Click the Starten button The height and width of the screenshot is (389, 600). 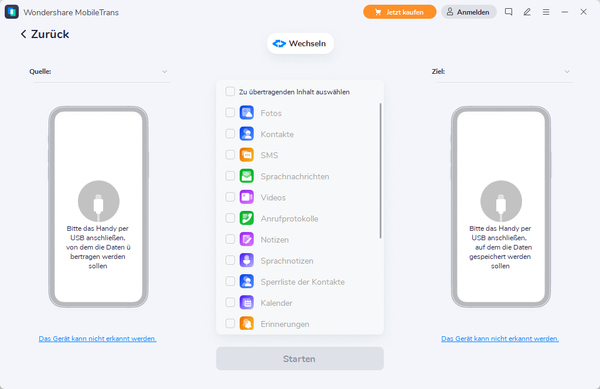300,358
